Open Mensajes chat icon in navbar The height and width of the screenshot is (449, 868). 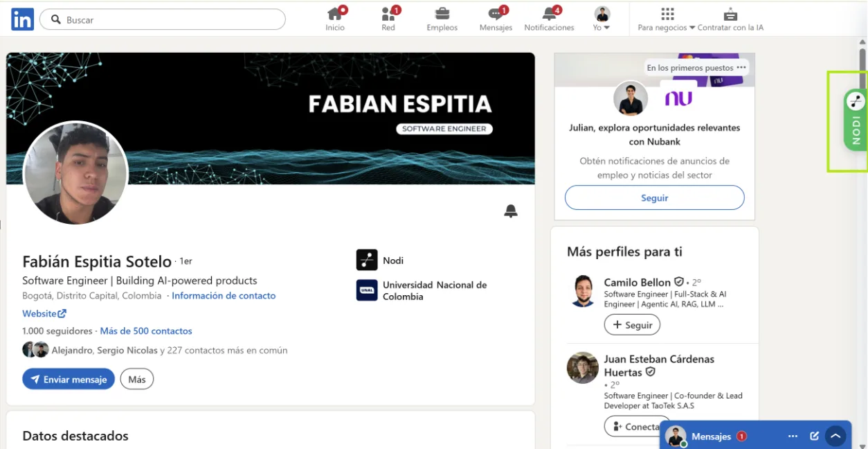[496, 19]
